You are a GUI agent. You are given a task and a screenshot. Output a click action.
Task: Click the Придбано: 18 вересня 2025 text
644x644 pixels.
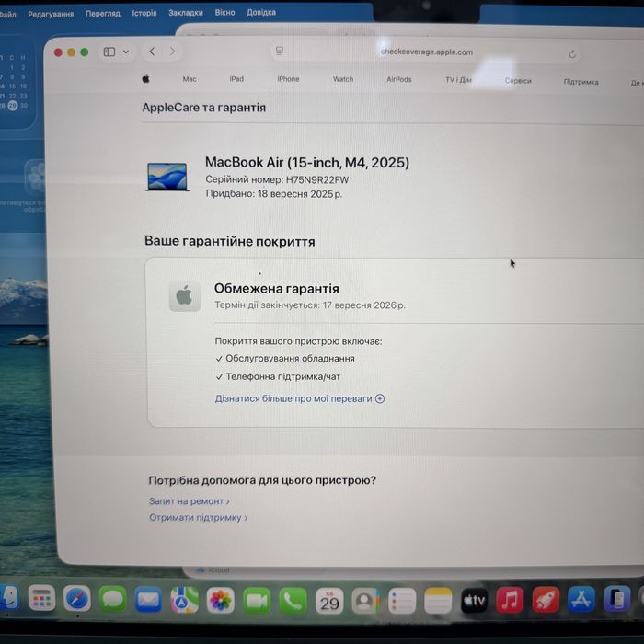pyautogui.click(x=273, y=193)
